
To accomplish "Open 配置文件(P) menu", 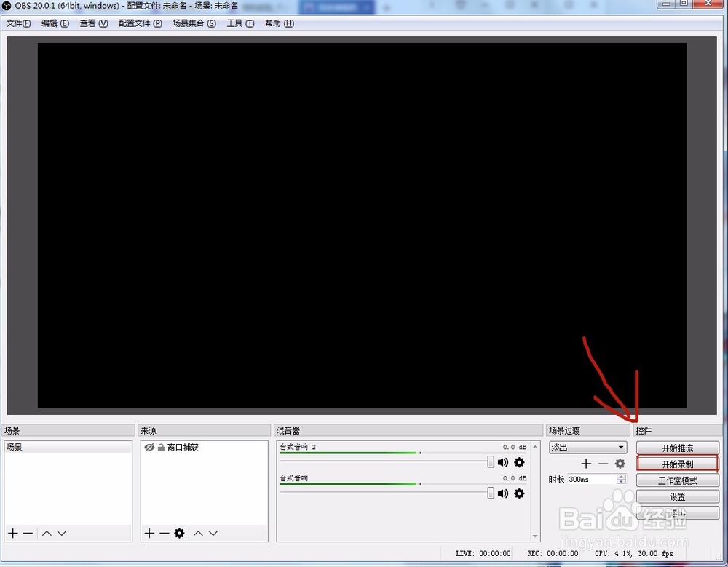I will point(141,23).
